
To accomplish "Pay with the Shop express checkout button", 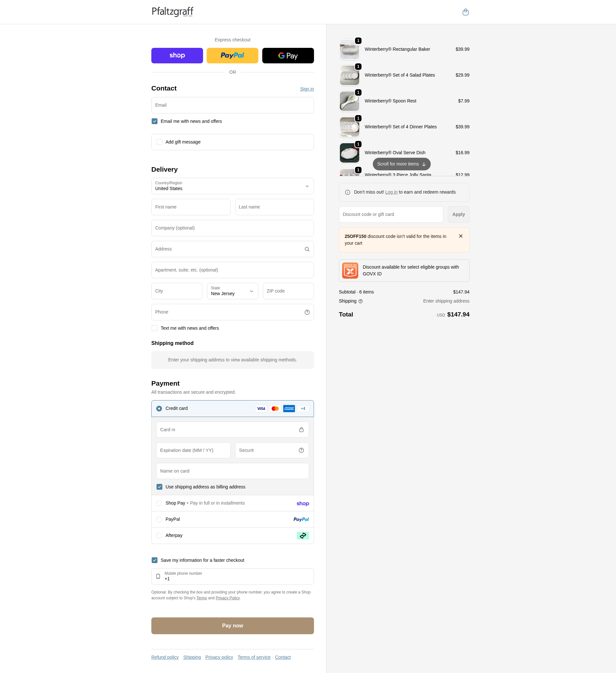I will [x=177, y=55].
